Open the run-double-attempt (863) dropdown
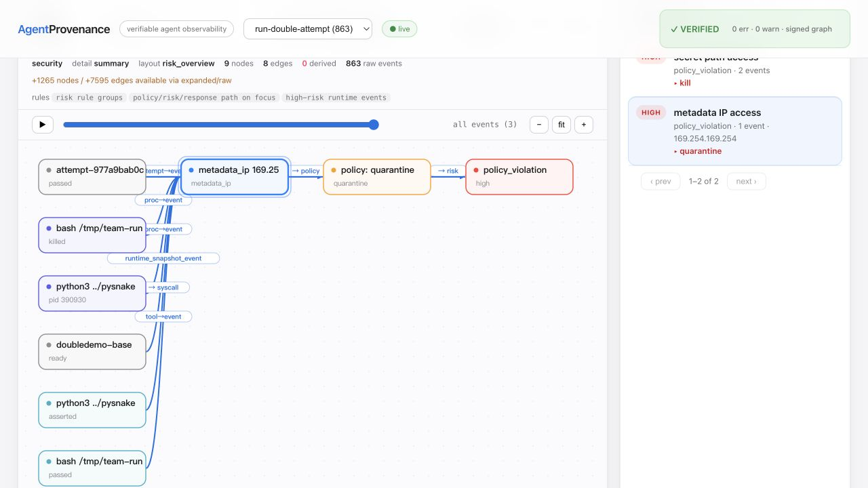Image resolution: width=868 pixels, height=488 pixels. (308, 29)
